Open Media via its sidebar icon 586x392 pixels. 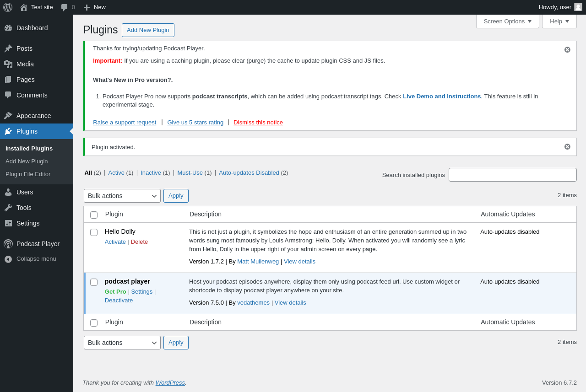pyautogui.click(x=8, y=64)
